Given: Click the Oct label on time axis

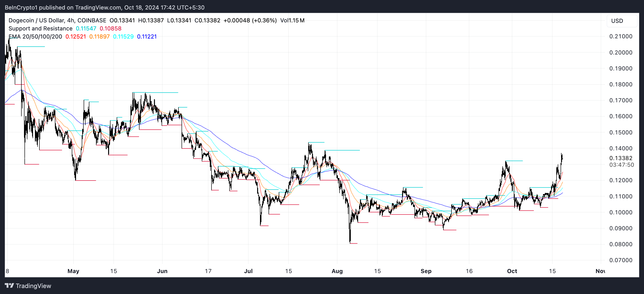Looking at the screenshot, I should pos(512,271).
